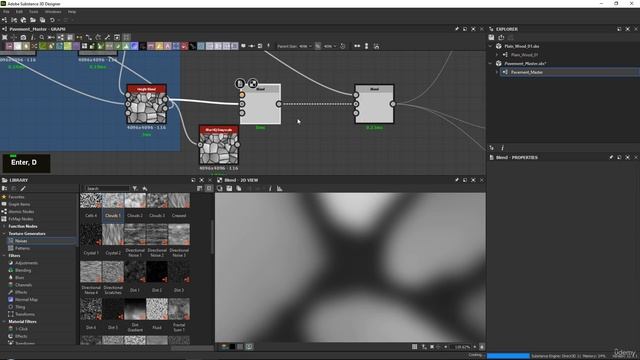Switch Library to list view icon
640x360 pixels.
coord(200,189)
